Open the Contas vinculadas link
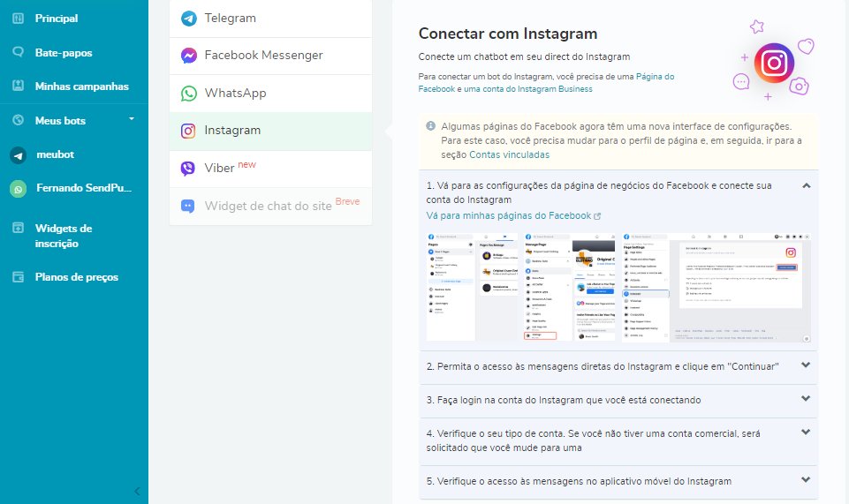This screenshot has width=849, height=504. coord(509,154)
